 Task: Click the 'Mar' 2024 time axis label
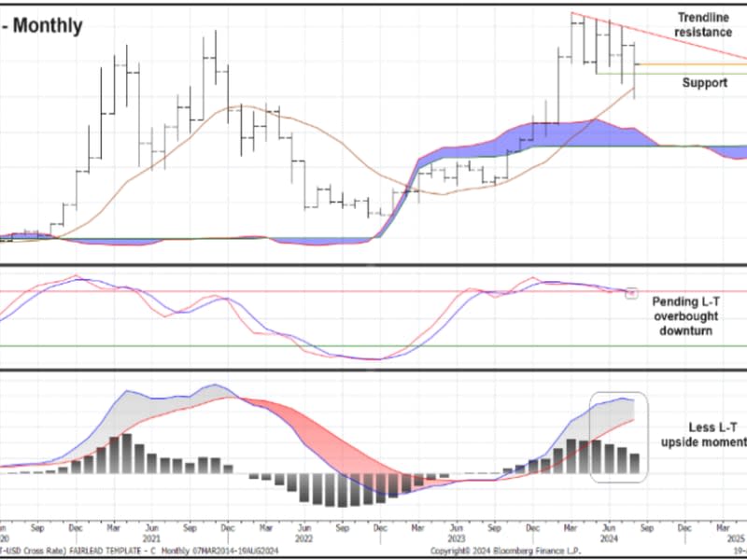click(x=571, y=528)
